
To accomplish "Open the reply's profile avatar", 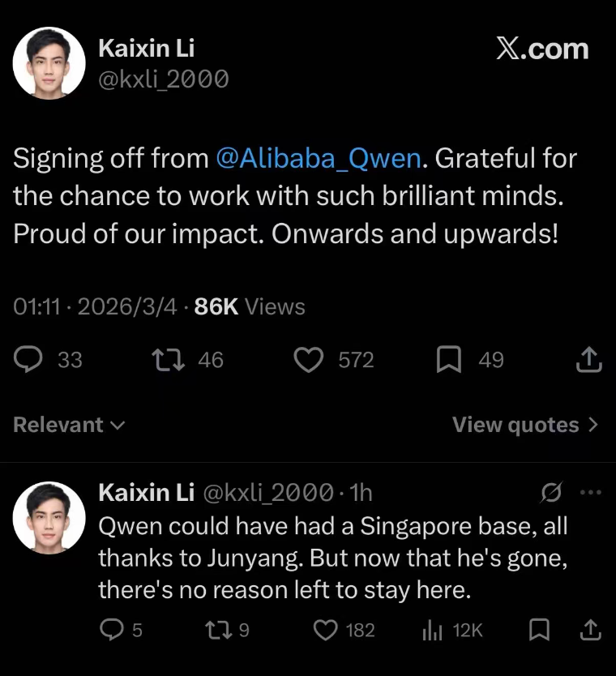I will 49,516.
